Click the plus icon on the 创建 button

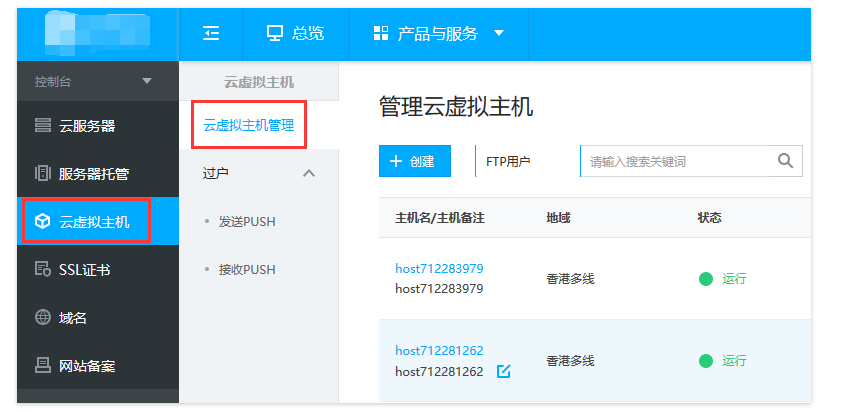[396, 161]
